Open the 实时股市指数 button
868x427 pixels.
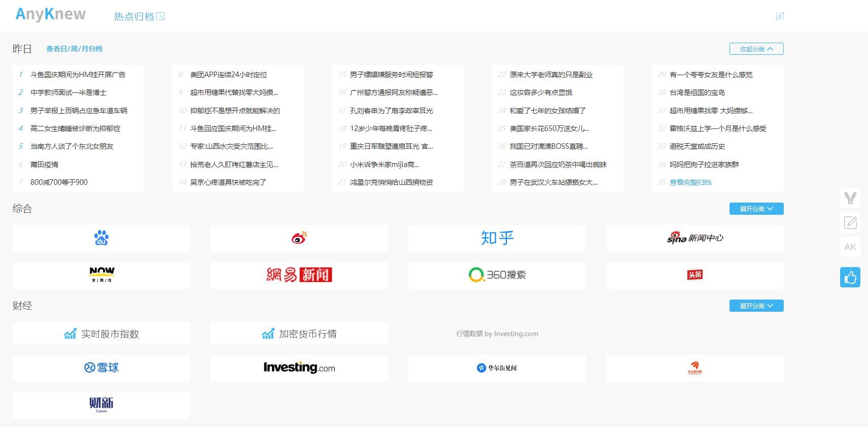[101, 334]
